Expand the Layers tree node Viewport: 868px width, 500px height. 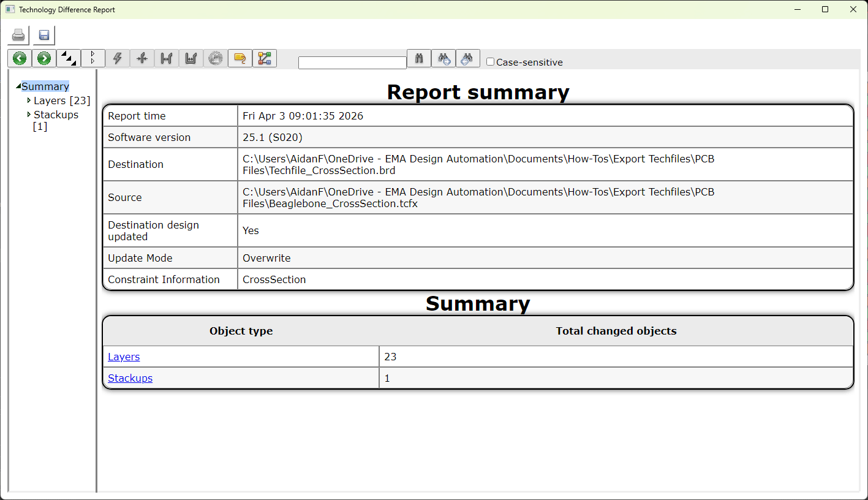point(29,100)
